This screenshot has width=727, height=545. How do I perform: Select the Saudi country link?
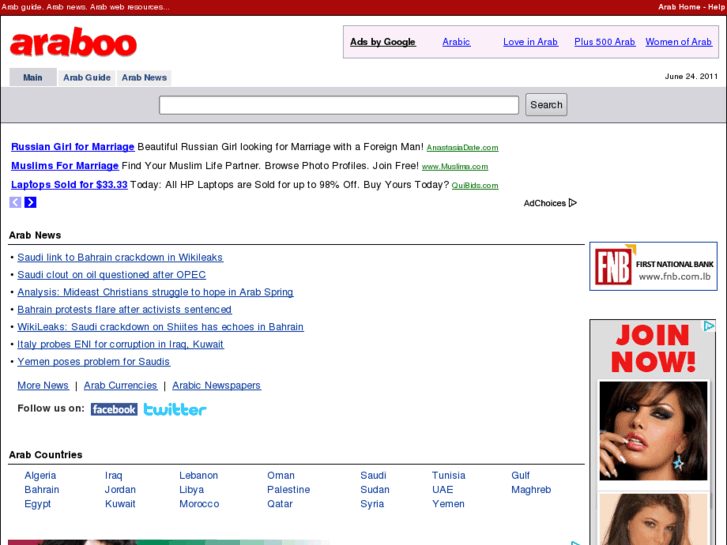point(373,475)
